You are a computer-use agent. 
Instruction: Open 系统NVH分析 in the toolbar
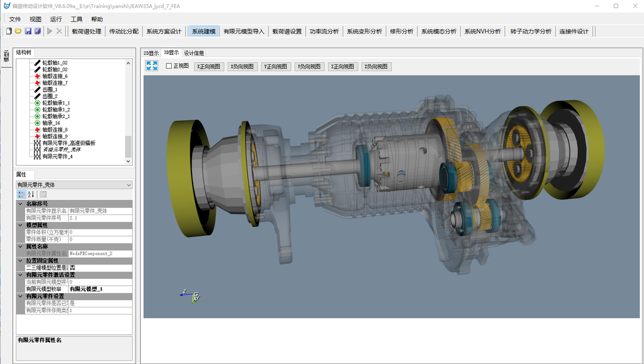(482, 32)
